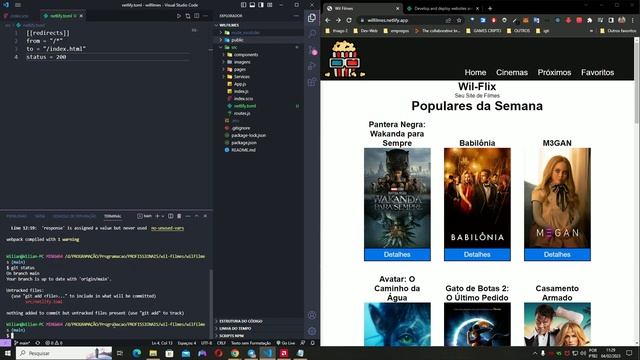640x360 pixels.
Task: Open the Accounts icon in VS Code activity bar
Action: point(312,315)
